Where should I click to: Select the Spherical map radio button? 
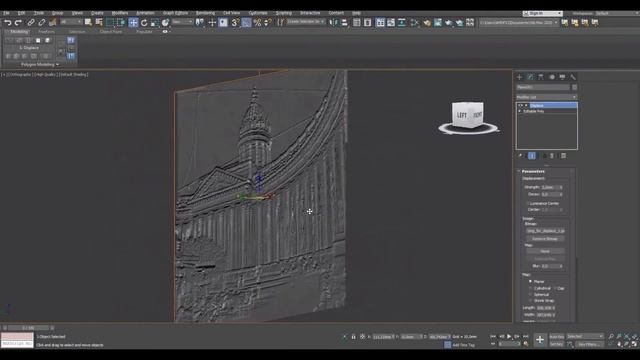[531, 295]
